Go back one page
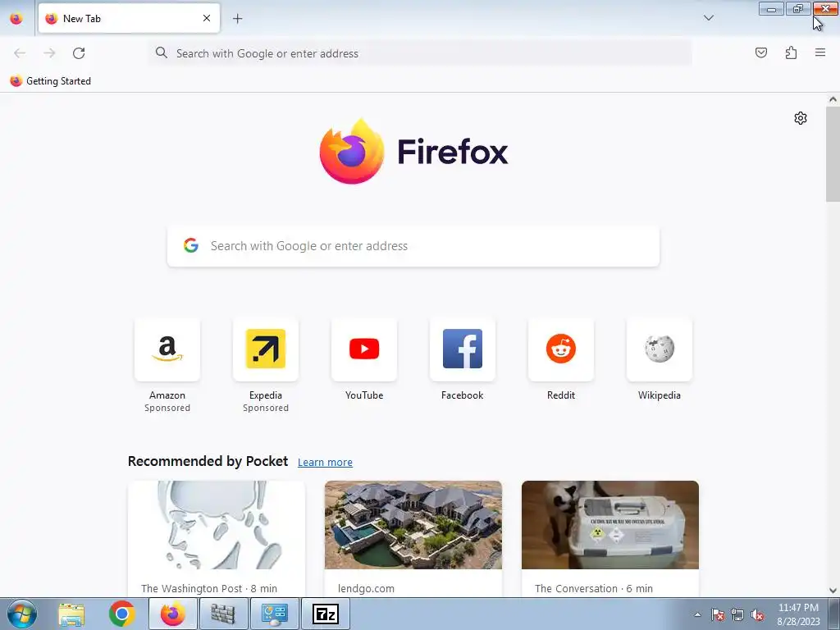The image size is (840, 630). click(x=20, y=53)
